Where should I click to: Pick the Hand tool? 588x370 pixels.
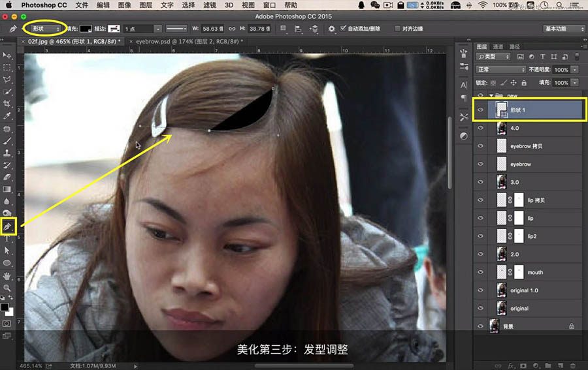(x=7, y=276)
